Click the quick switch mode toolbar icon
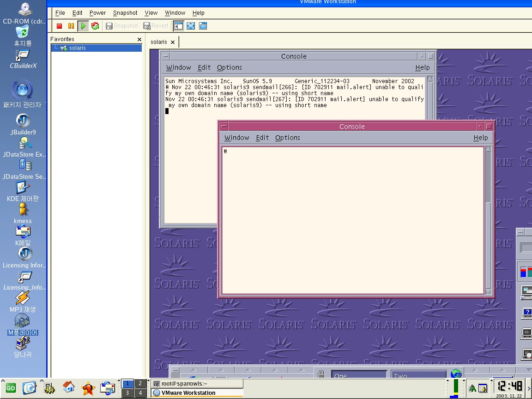Viewport: 532px width, 399px height. pyautogui.click(x=203, y=26)
